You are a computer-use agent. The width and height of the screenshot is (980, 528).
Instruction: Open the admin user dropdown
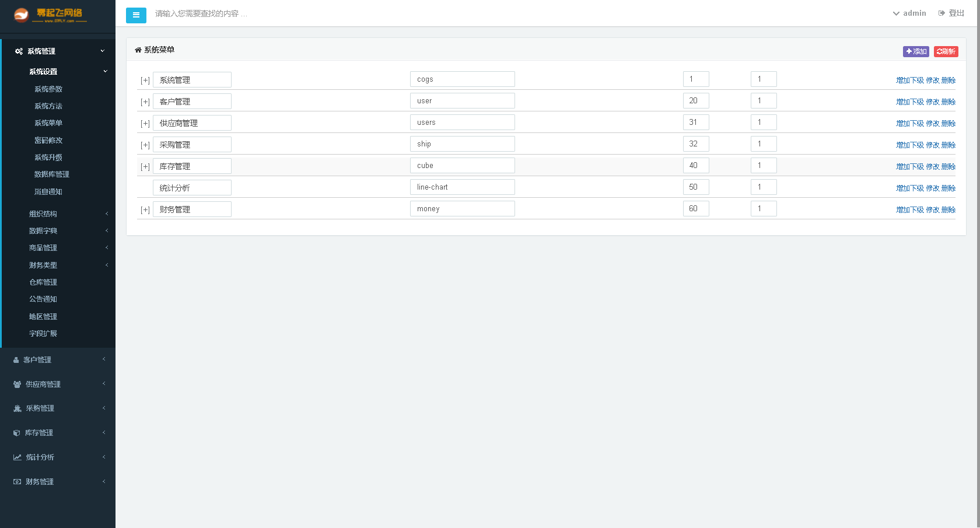[x=909, y=13]
